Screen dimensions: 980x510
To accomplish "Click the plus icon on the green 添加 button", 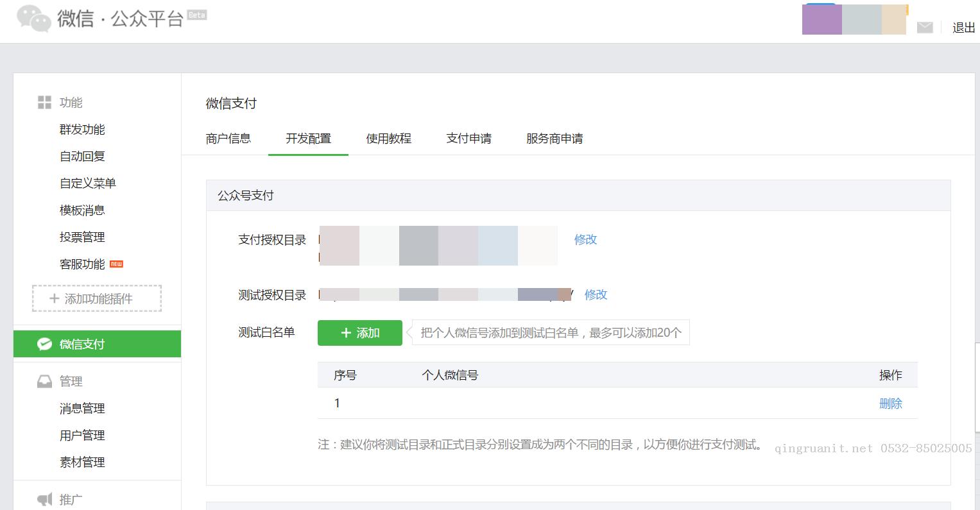I will 345,332.
